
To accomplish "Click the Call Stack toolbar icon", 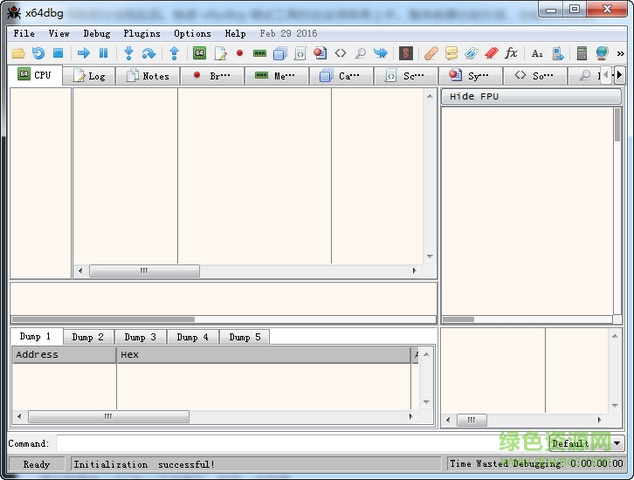I will (x=280, y=53).
